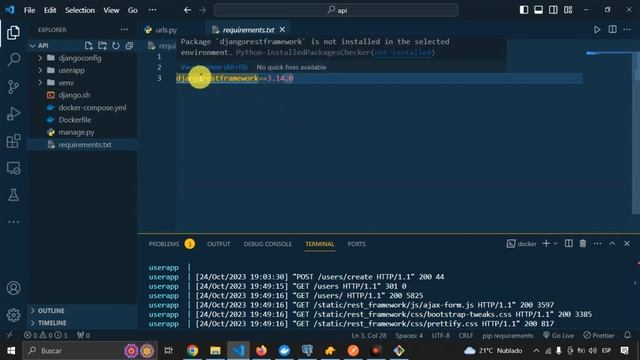Open new terminal profile dropdown
The width and height of the screenshot is (640, 360).
pyautogui.click(x=556, y=244)
